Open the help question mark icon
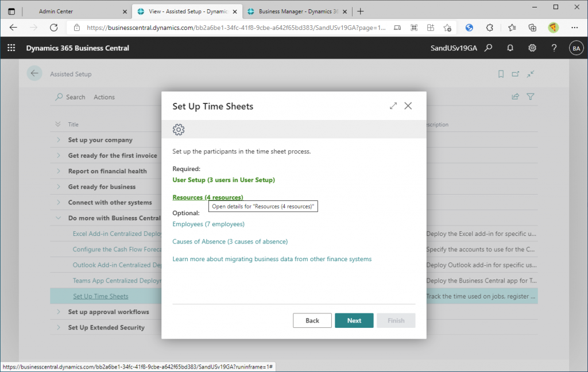This screenshot has height=372, width=588. 554,48
